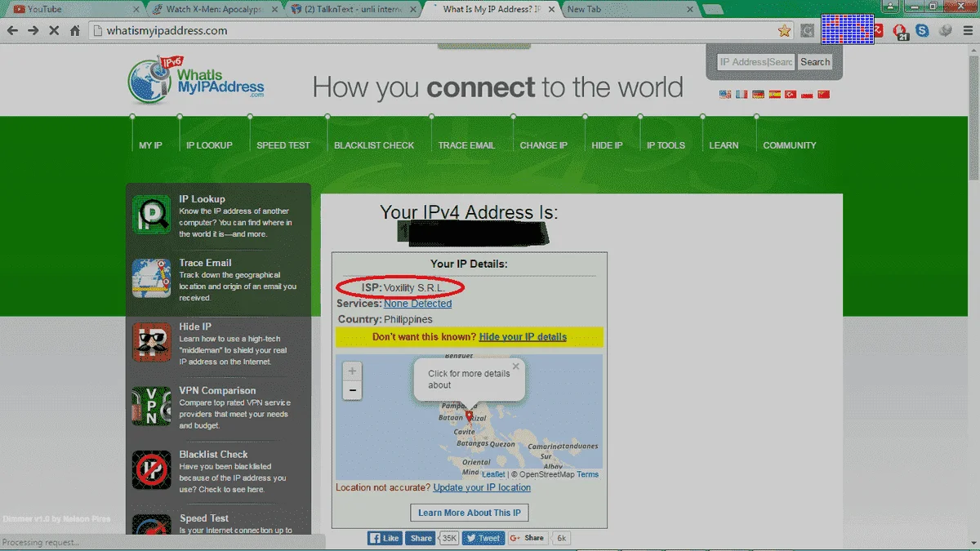Zoom out on the map with minus
Viewport: 980px width, 551px height.
(x=352, y=390)
